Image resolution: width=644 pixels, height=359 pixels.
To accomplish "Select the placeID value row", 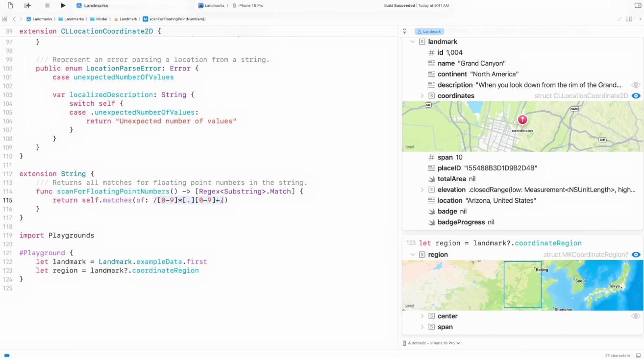I will coord(522,168).
